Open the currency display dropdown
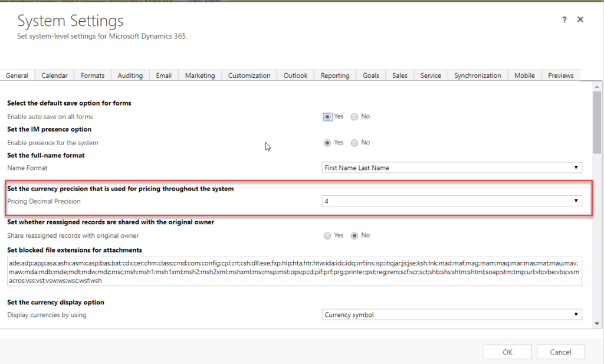This screenshot has width=604, height=364. click(452, 315)
